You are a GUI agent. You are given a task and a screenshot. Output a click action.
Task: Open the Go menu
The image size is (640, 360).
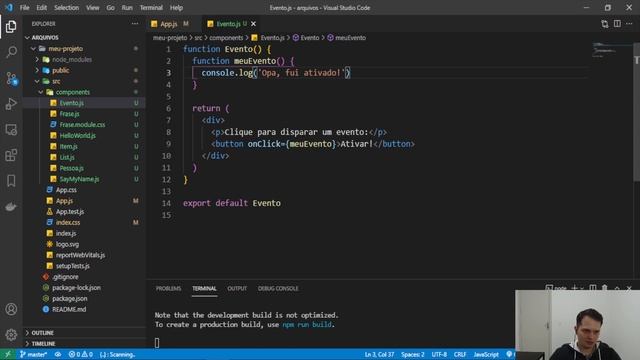point(110,7)
